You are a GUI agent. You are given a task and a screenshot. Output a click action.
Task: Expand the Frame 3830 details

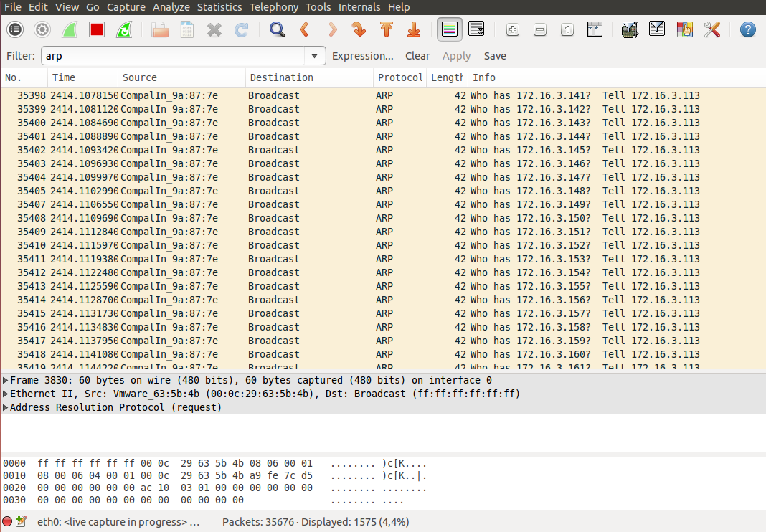(x=6, y=380)
